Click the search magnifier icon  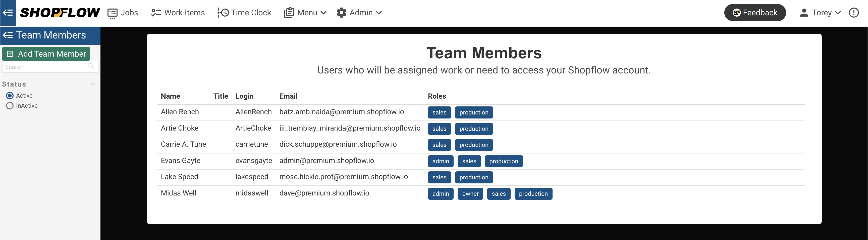[x=91, y=66]
